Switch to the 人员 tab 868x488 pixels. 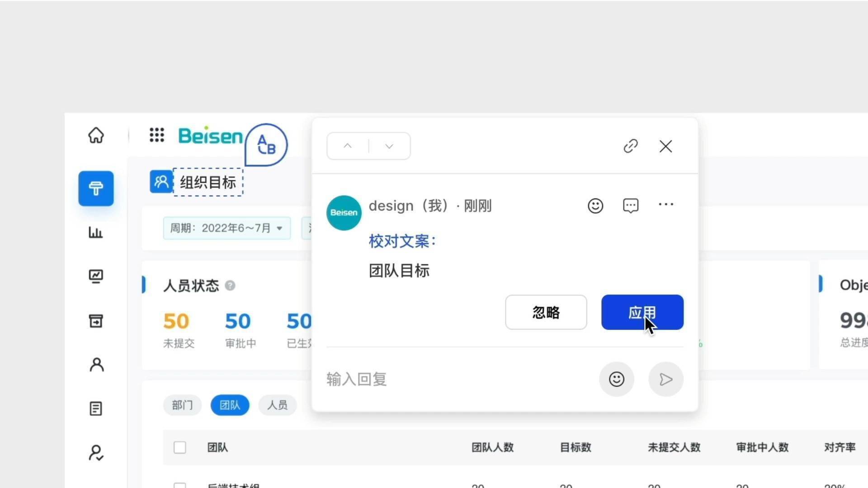click(277, 405)
